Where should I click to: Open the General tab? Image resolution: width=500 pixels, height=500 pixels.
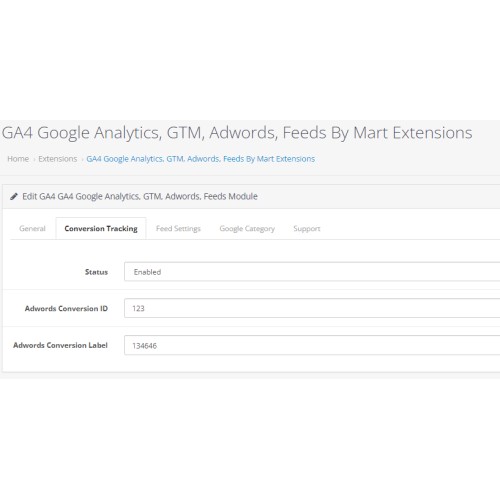(x=32, y=229)
